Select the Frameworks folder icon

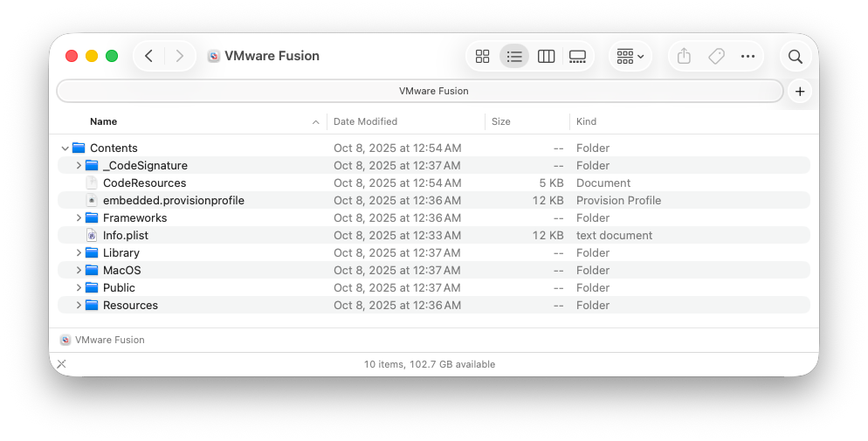tap(92, 217)
